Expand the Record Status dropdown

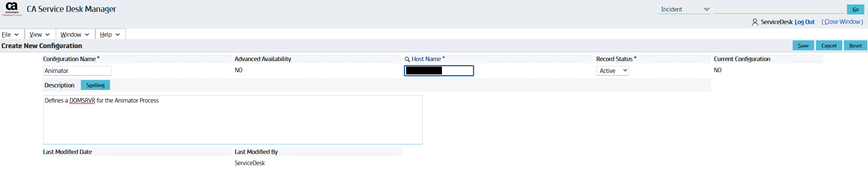coord(612,71)
